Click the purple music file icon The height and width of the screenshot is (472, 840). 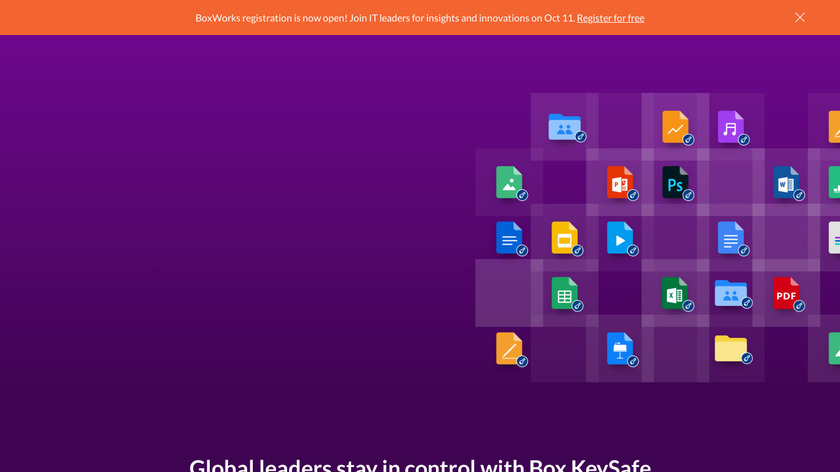(x=731, y=127)
